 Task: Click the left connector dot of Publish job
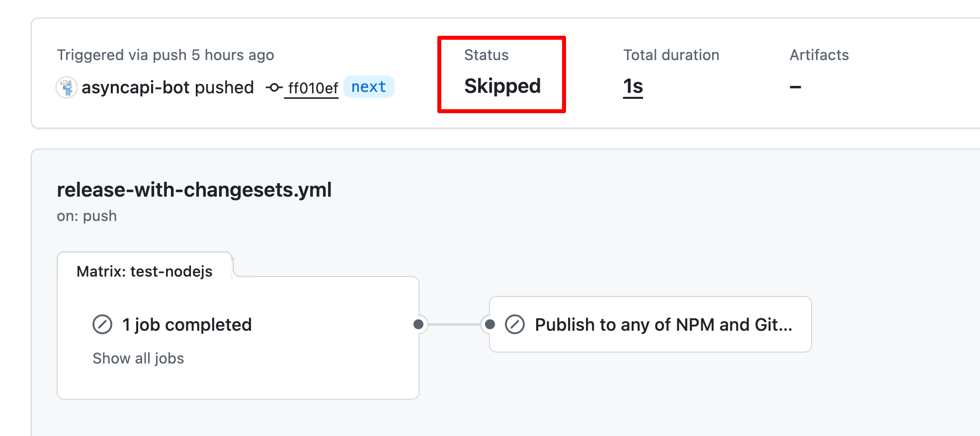tap(490, 324)
